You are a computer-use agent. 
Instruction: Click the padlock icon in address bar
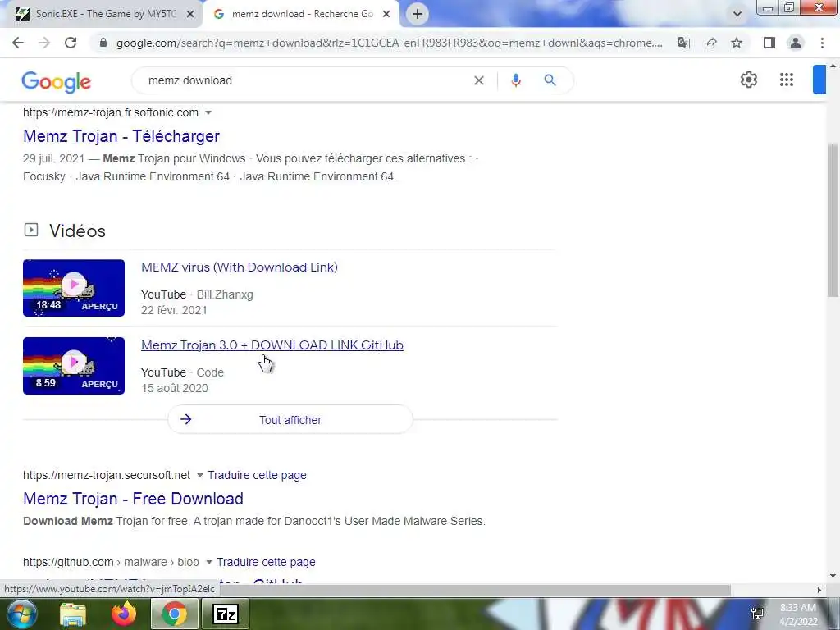click(103, 43)
